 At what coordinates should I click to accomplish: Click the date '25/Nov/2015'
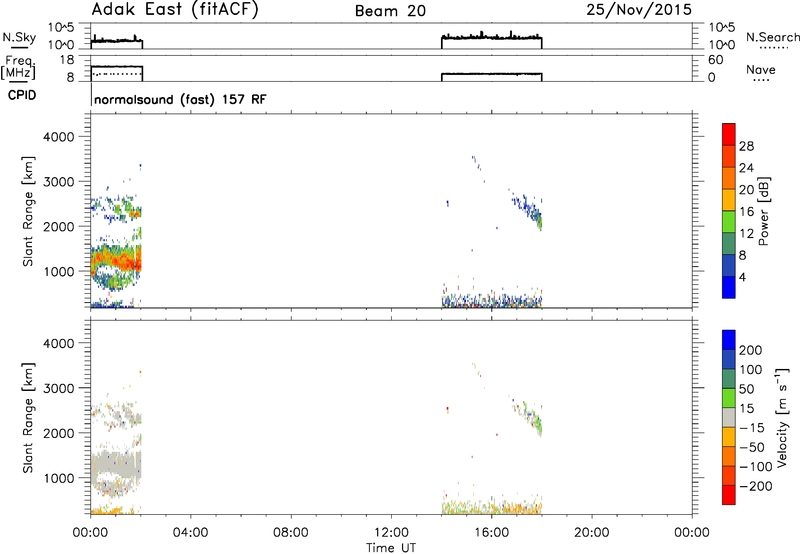click(x=639, y=10)
